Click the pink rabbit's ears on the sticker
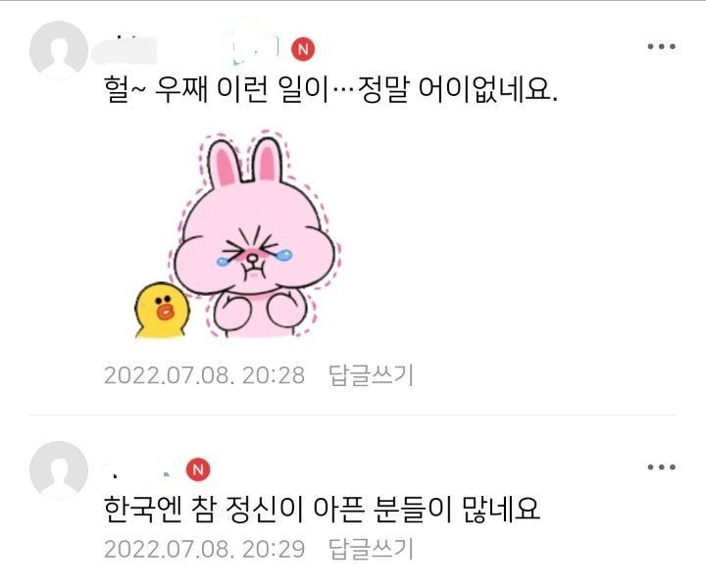Screen dimensions: 706x588 pyautogui.click(x=245, y=160)
